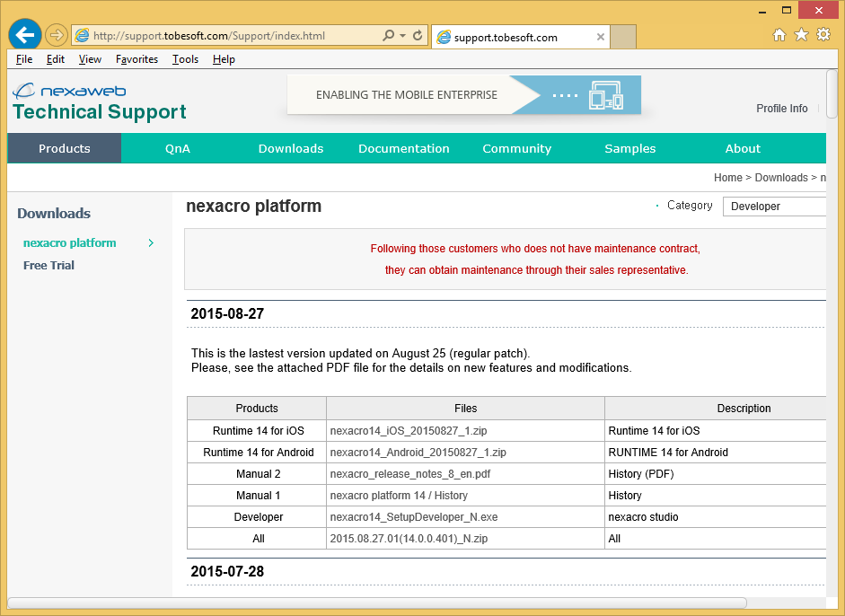Screen dimensions: 845x616
Task: Open the Category Developer dropdown
Action: click(x=774, y=206)
